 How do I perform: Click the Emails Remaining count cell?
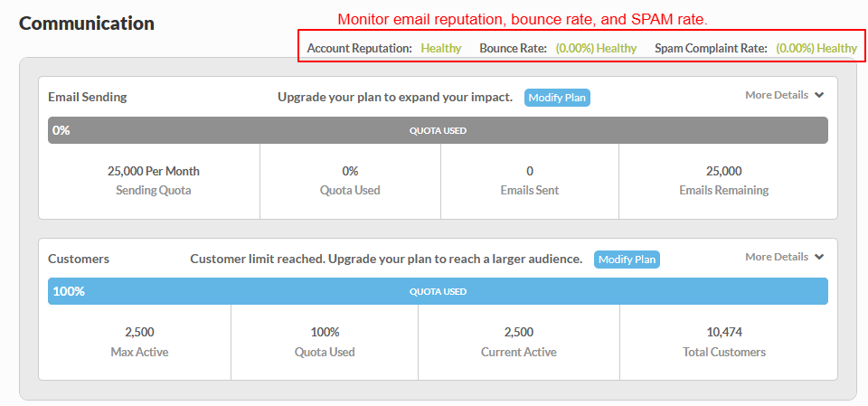point(723,181)
